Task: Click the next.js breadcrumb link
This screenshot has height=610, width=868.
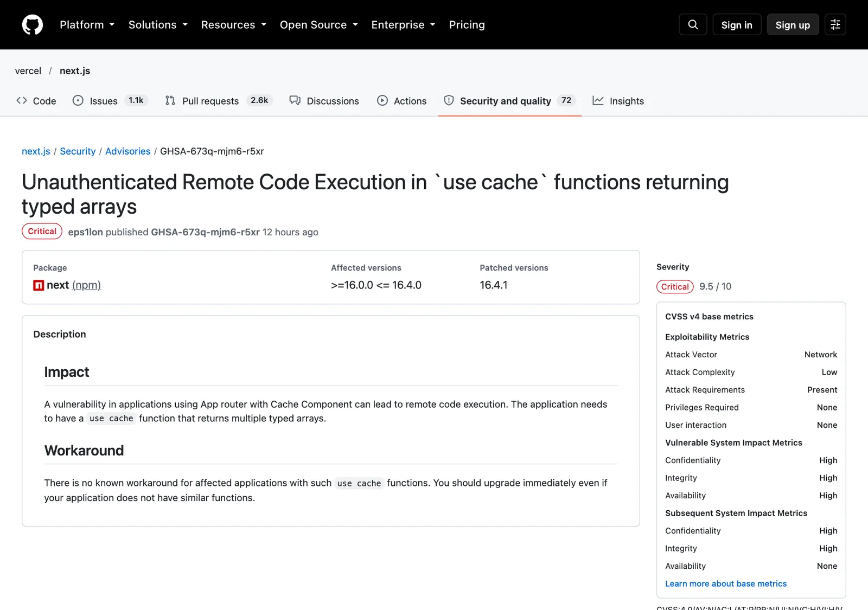Action: click(36, 151)
